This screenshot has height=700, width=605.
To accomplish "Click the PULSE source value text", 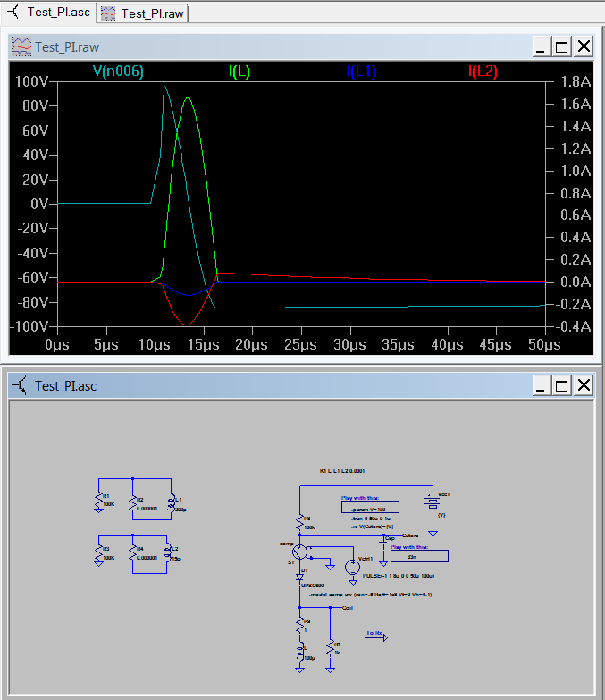I will click(399, 576).
